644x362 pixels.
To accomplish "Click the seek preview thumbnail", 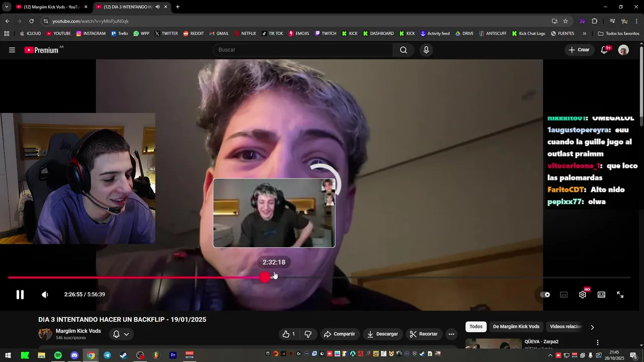I will [274, 213].
